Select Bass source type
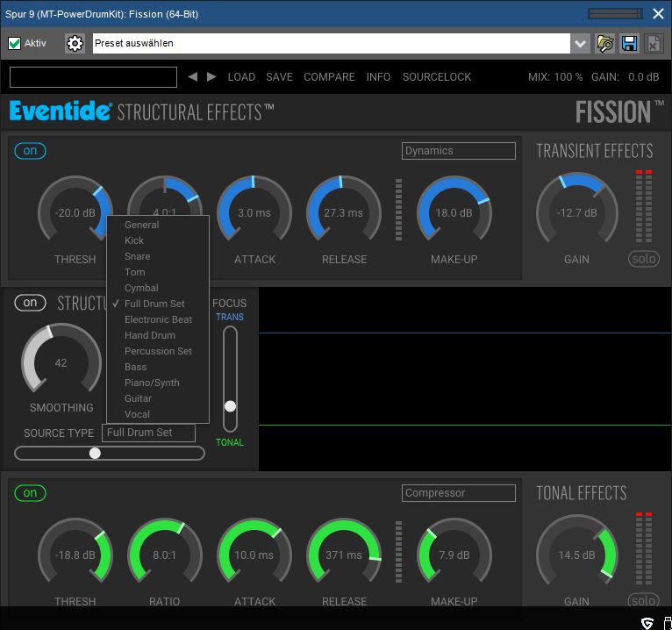 (158, 367)
